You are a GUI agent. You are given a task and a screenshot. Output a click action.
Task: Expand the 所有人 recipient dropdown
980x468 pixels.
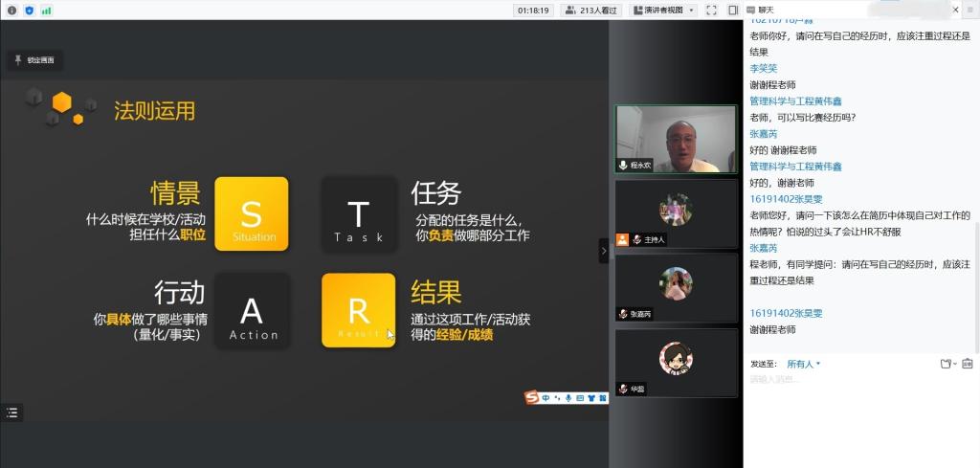pyautogui.click(x=803, y=364)
